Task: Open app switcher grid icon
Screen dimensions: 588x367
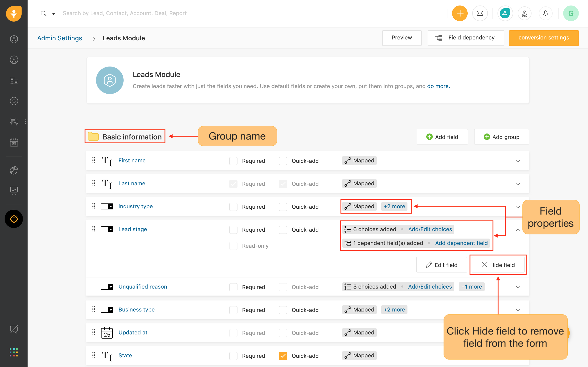Action: (14, 352)
